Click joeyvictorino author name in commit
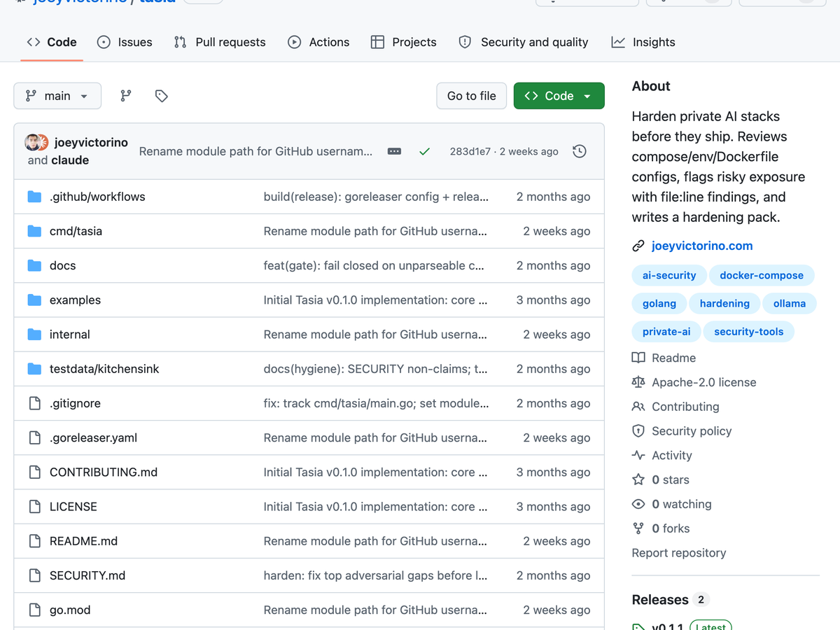The image size is (840, 630). coord(91,142)
